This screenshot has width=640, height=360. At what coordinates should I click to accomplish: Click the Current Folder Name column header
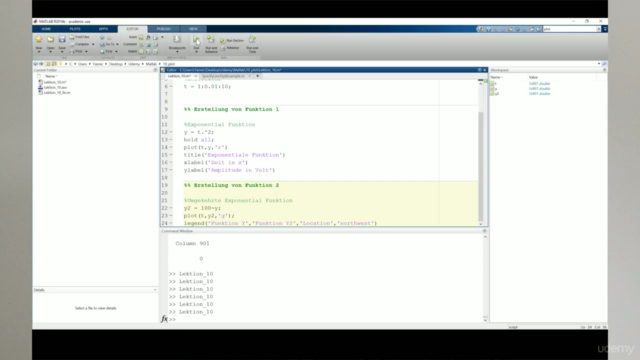(x=51, y=76)
